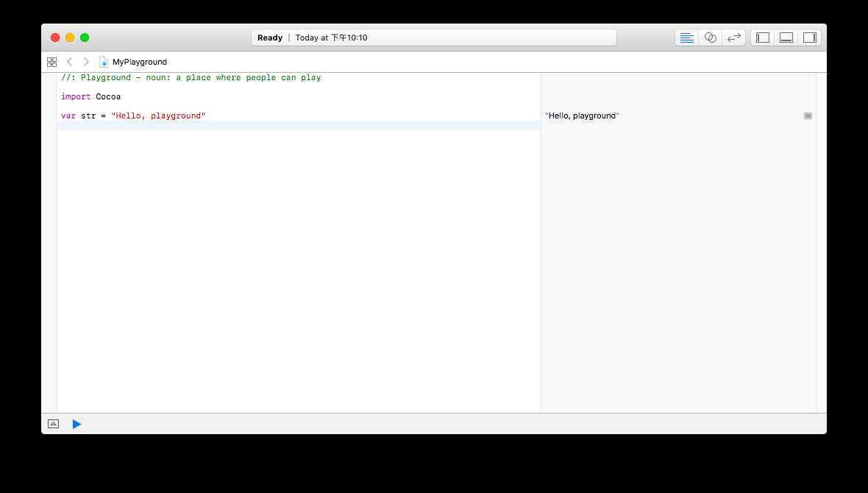
Task: Close the window with red button
Action: coord(55,38)
